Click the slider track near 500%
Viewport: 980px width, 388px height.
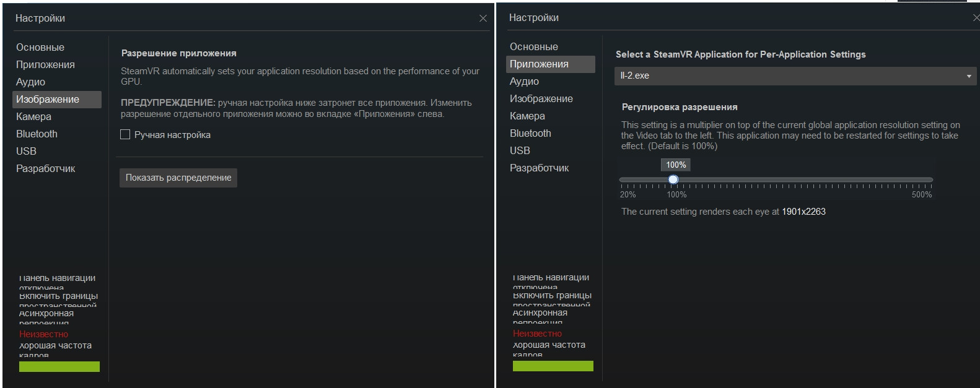pyautogui.click(x=929, y=180)
